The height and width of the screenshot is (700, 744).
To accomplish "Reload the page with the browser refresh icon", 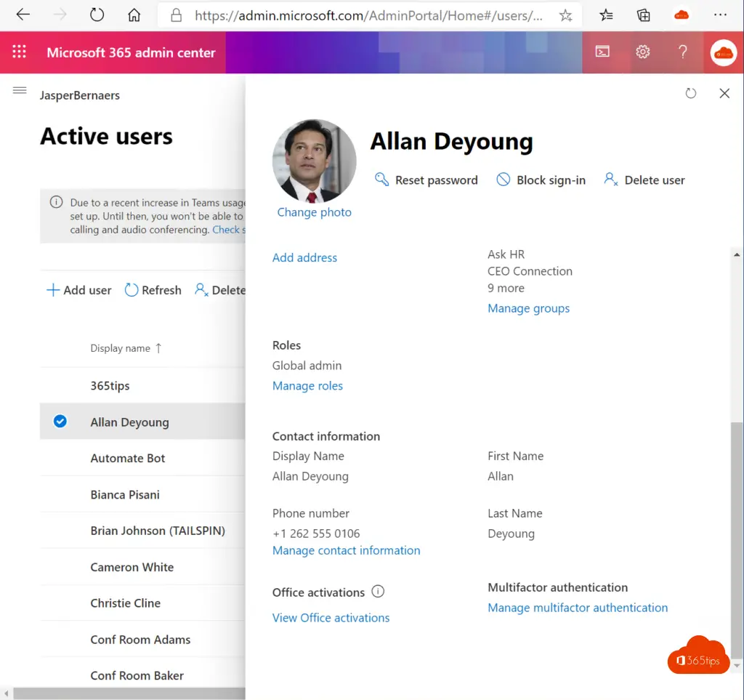I will tap(97, 15).
